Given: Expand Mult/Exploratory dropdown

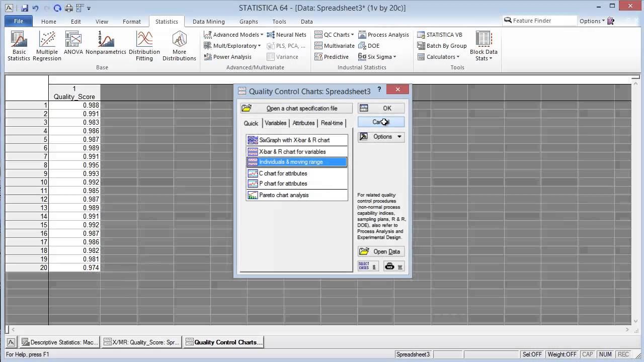Looking at the screenshot, I should (x=232, y=46).
